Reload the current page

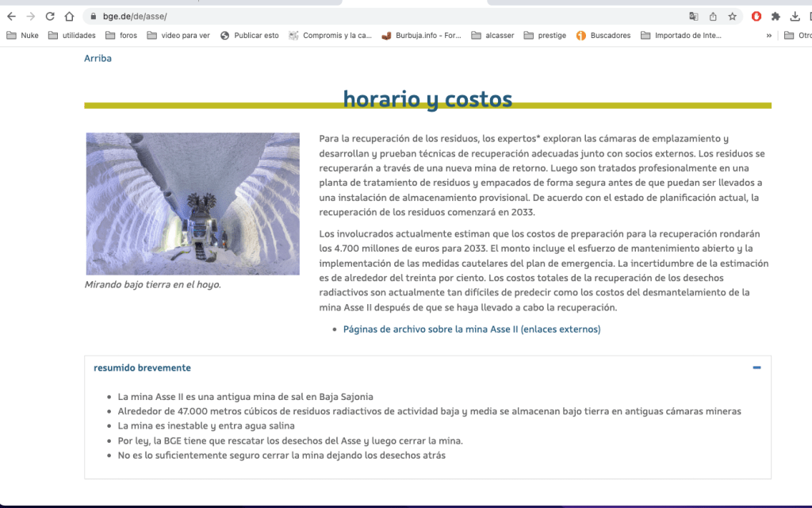coord(50,16)
